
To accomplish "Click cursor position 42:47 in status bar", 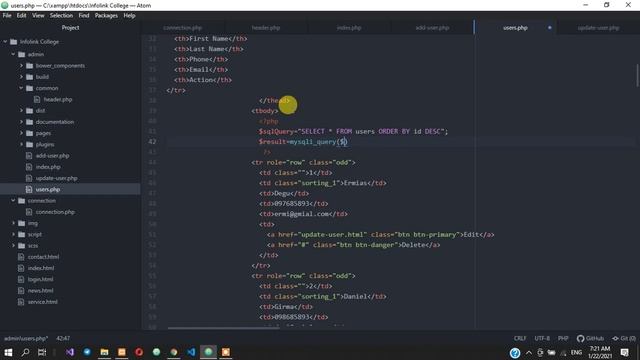I will pyautogui.click(x=63, y=338).
